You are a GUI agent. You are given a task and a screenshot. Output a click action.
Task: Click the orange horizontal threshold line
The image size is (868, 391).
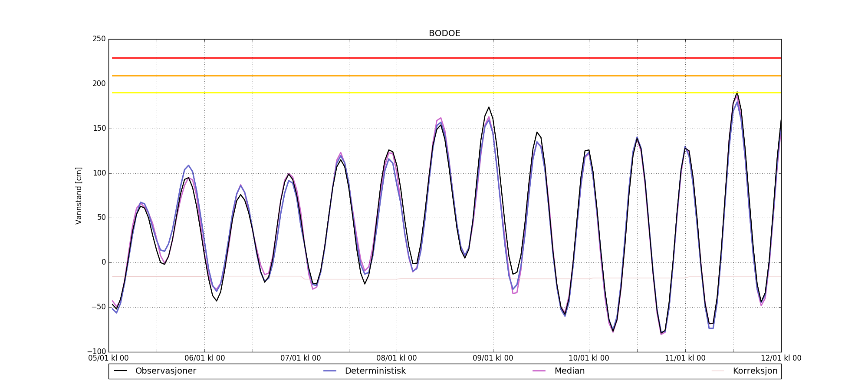(434, 76)
